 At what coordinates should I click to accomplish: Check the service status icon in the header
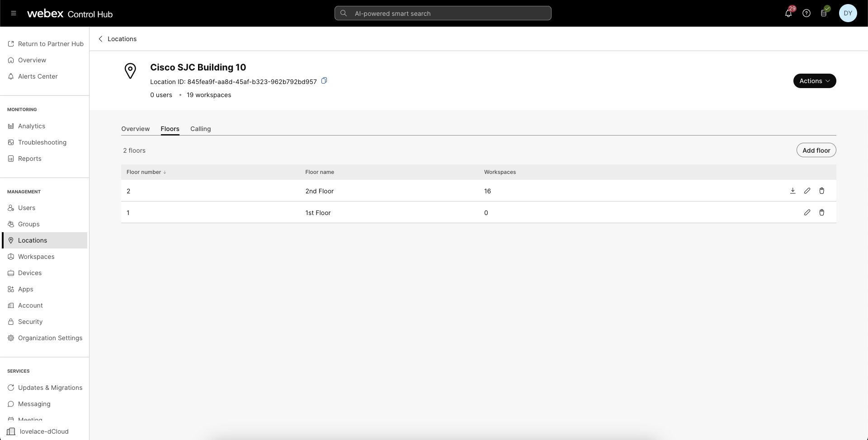(x=824, y=13)
